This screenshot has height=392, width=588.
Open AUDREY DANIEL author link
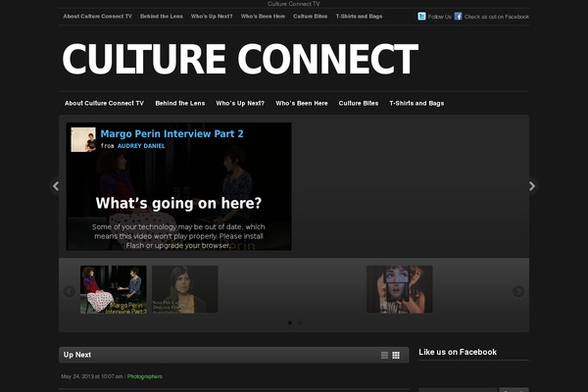(141, 146)
